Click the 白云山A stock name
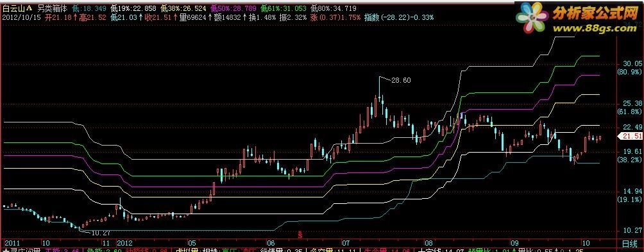The height and width of the screenshot is (252, 644). tap(18, 8)
